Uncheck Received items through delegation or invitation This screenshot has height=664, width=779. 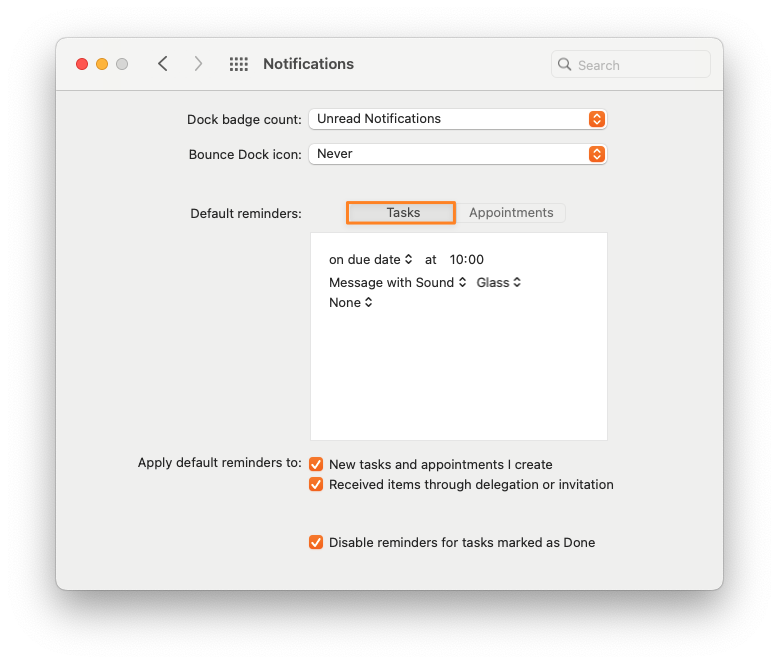[316, 484]
